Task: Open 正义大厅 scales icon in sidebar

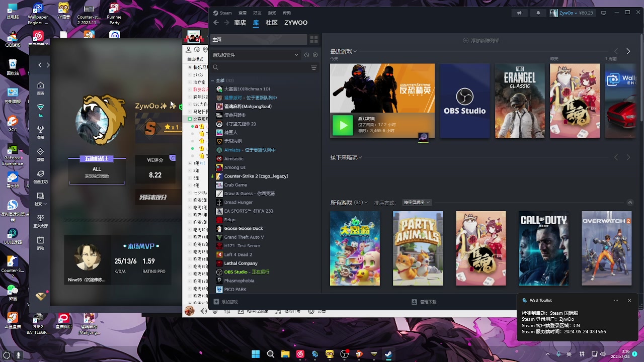Action: 41,221
